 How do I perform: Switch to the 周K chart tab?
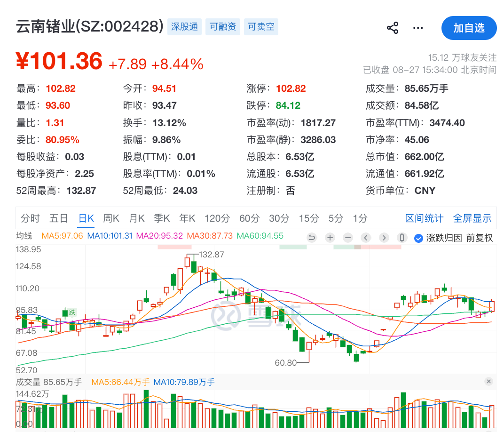111,218
